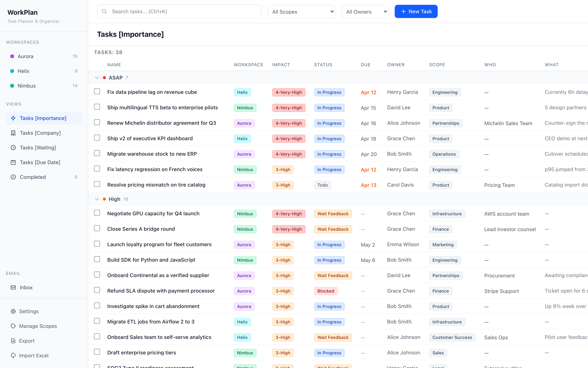
Task: Click the calendar icon beside Tasks [Due Date]
Action: (13, 162)
